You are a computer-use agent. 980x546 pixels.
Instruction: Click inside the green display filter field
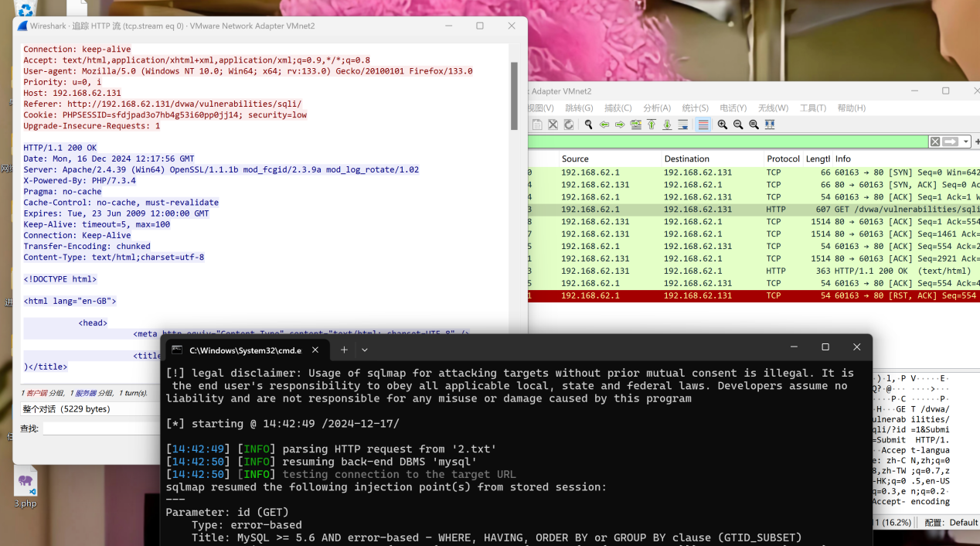click(728, 142)
